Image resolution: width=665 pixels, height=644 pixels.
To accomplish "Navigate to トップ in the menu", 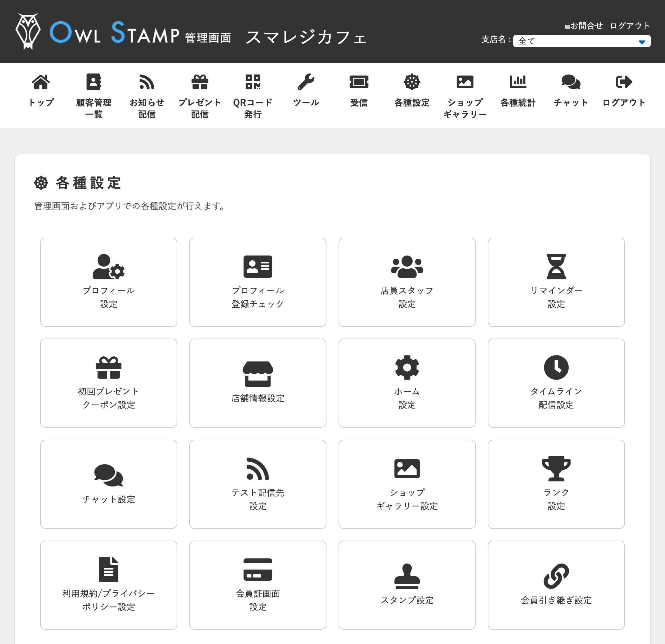I will (41, 88).
